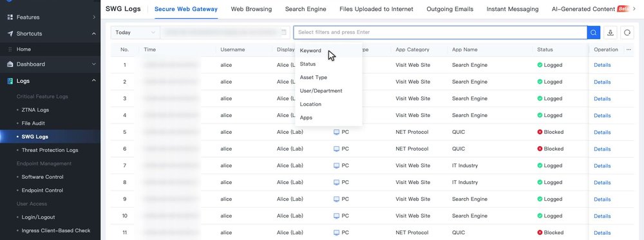Click the Features grid icon in sidebar
The width and height of the screenshot is (644, 240).
(x=10, y=17)
